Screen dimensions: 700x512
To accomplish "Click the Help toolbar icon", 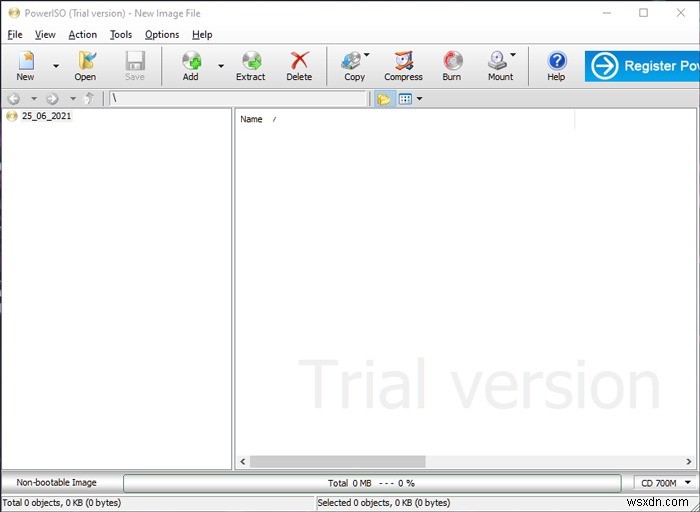I will point(556,66).
